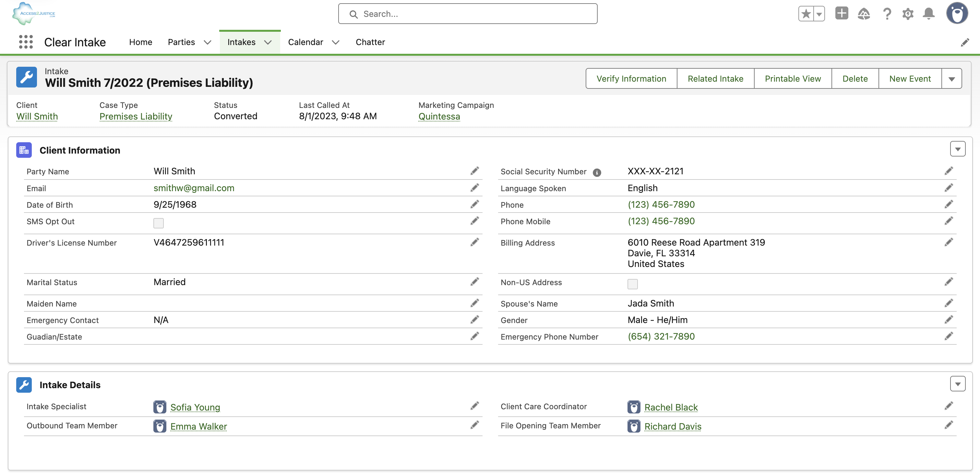Edit the Language Spoken field

949,188
